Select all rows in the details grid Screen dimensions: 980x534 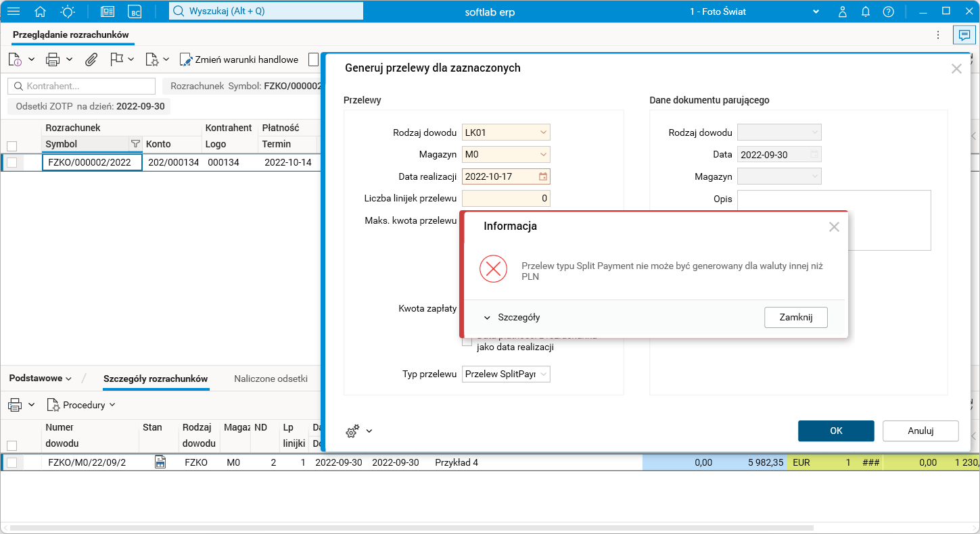[x=11, y=445]
